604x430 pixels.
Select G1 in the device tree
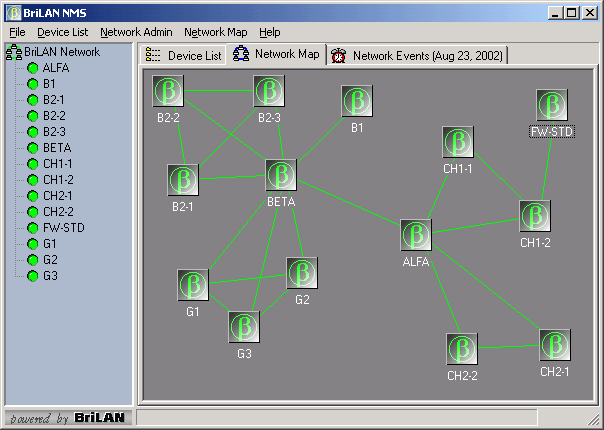[50, 244]
